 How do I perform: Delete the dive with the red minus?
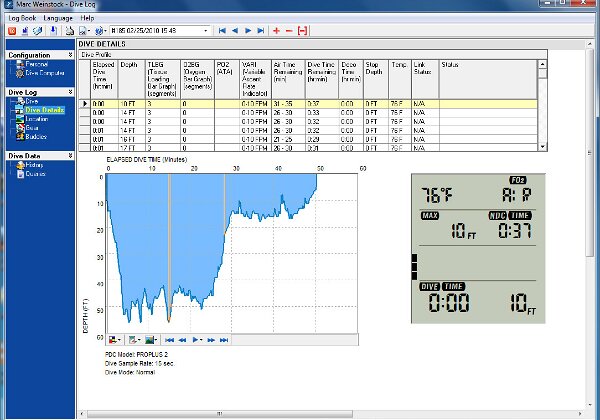[x=288, y=31]
